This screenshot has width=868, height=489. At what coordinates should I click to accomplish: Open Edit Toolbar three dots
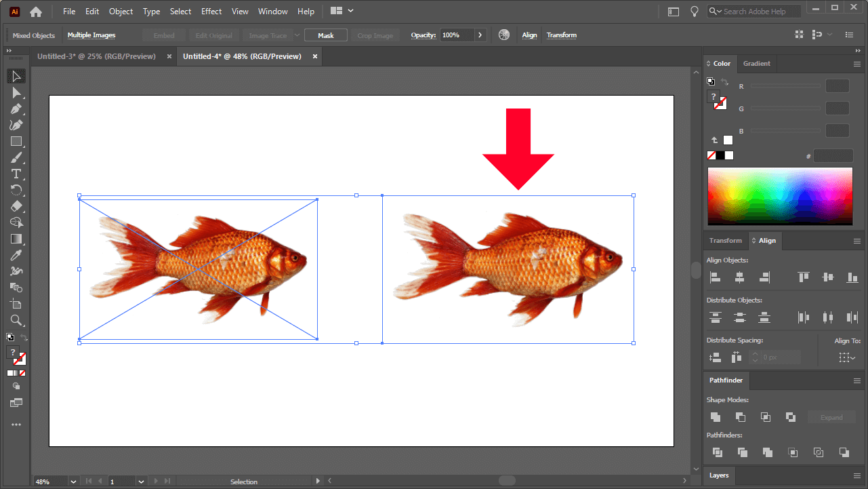click(16, 425)
